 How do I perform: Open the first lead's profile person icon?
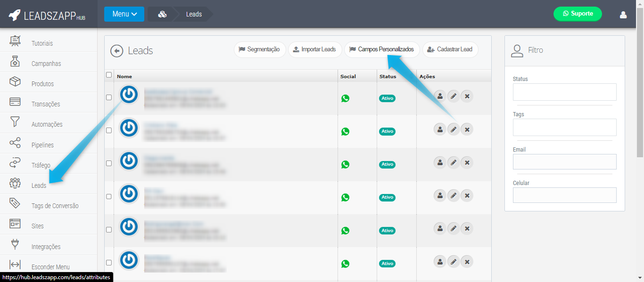click(x=440, y=96)
